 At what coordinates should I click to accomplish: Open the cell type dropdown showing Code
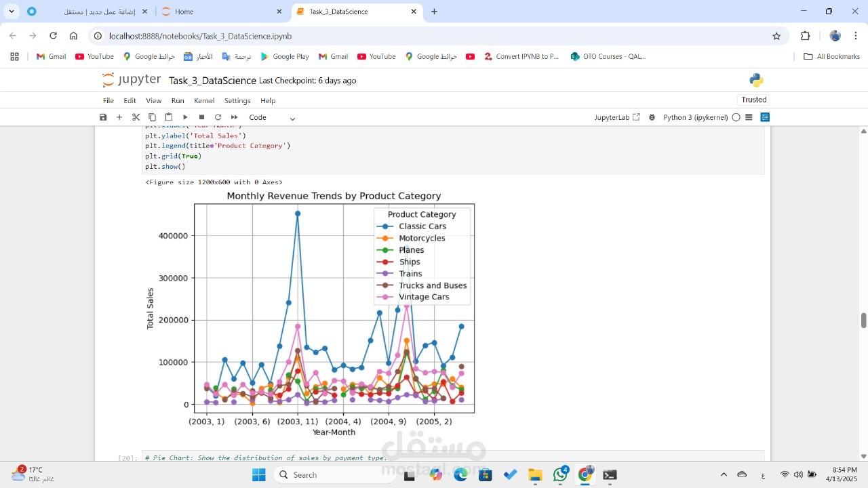[x=272, y=117]
